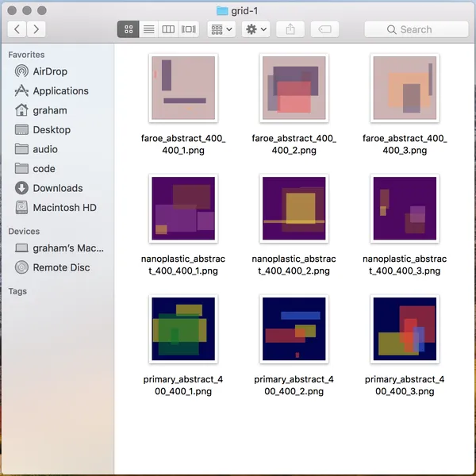Select the primary_abstract_400_400_1.png thumbnail
The image size is (476, 476).
(x=183, y=328)
